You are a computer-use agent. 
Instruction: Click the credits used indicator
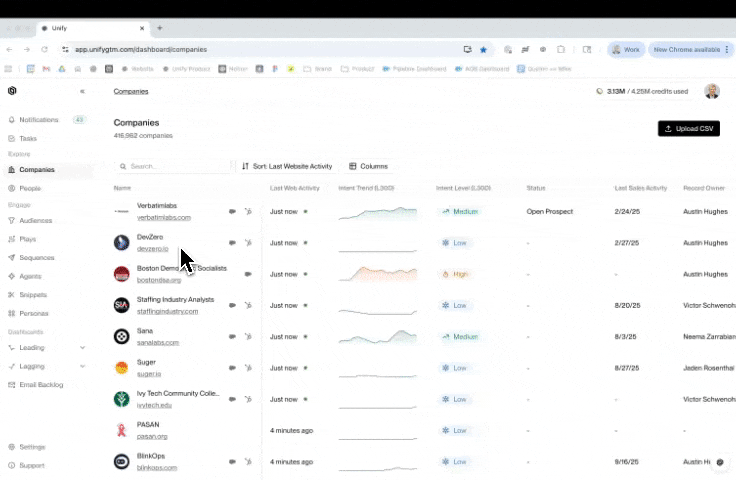tap(642, 91)
